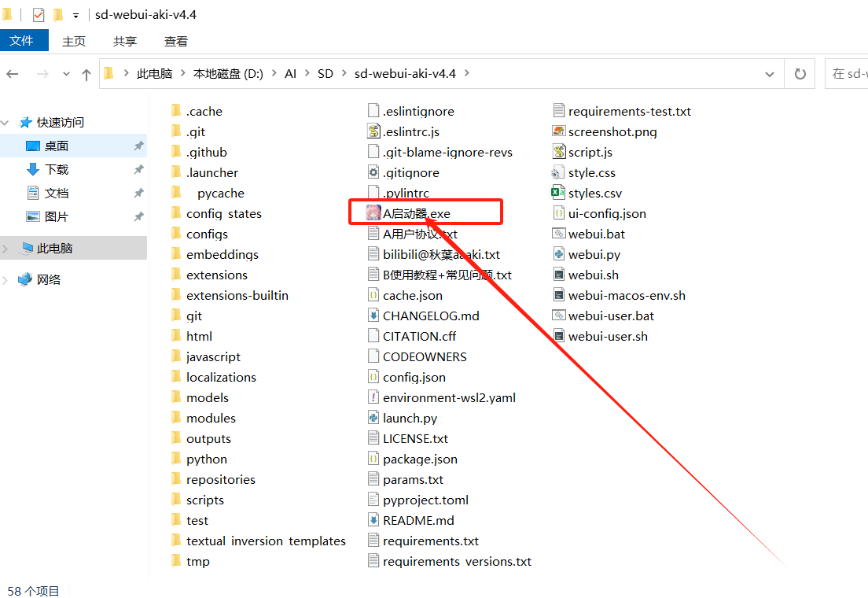This screenshot has width=868, height=598.
Task: Select 桌面 in quick access sidebar
Action: tap(57, 146)
